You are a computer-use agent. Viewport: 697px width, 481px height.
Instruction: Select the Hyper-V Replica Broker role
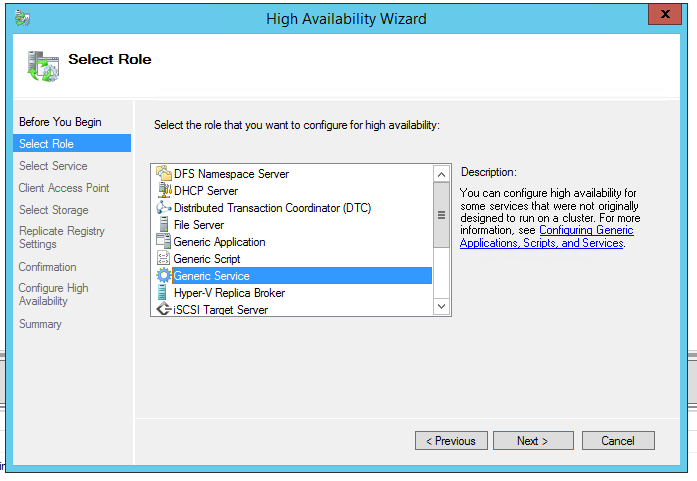click(x=229, y=293)
